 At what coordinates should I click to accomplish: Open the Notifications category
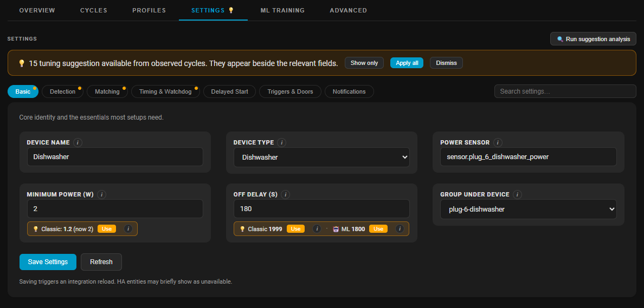tap(349, 91)
